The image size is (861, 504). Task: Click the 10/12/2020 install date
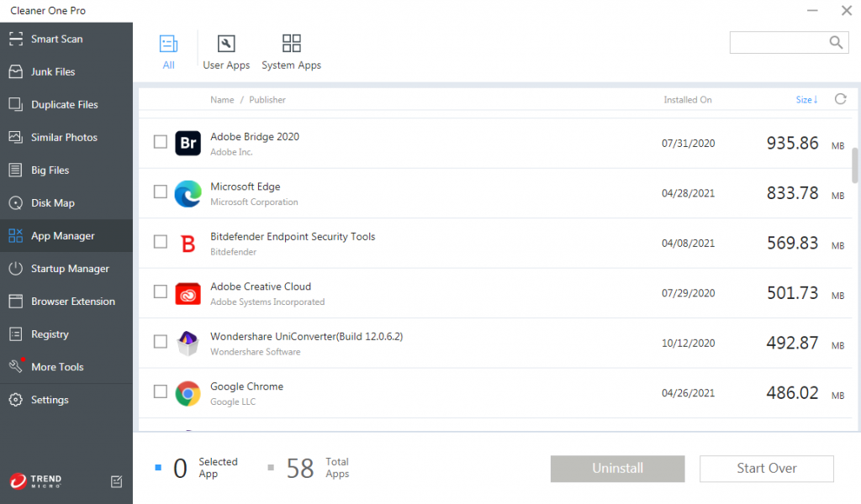pyautogui.click(x=688, y=343)
